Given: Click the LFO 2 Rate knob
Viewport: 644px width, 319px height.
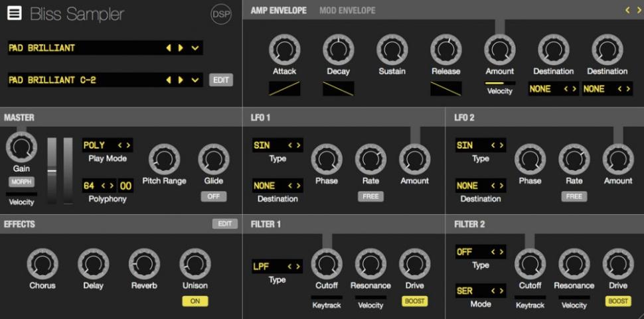Looking at the screenshot, I should tap(574, 159).
